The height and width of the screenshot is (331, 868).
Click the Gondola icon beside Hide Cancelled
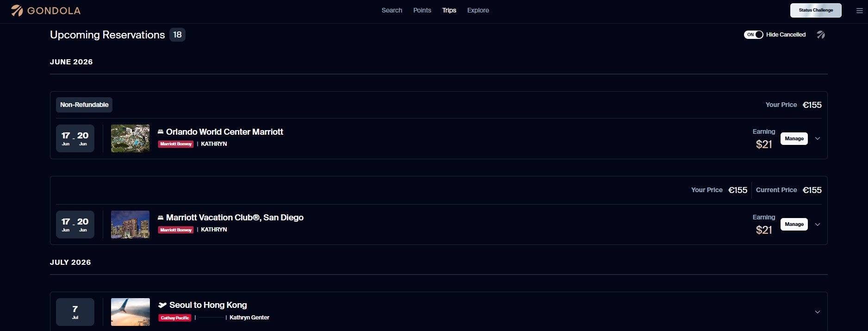pos(821,35)
